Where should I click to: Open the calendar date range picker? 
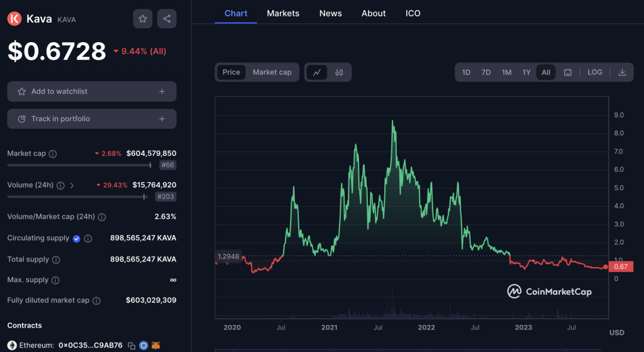568,72
